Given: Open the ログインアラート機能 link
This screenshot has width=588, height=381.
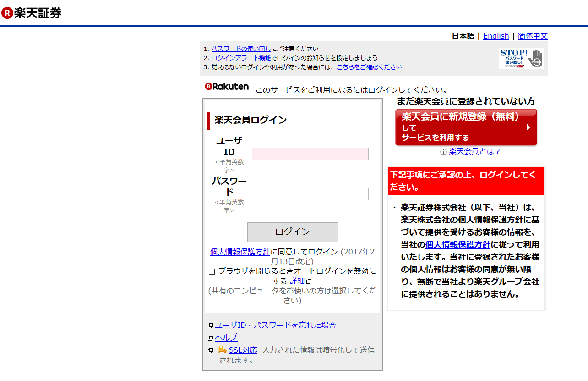Looking at the screenshot, I should pos(241,58).
